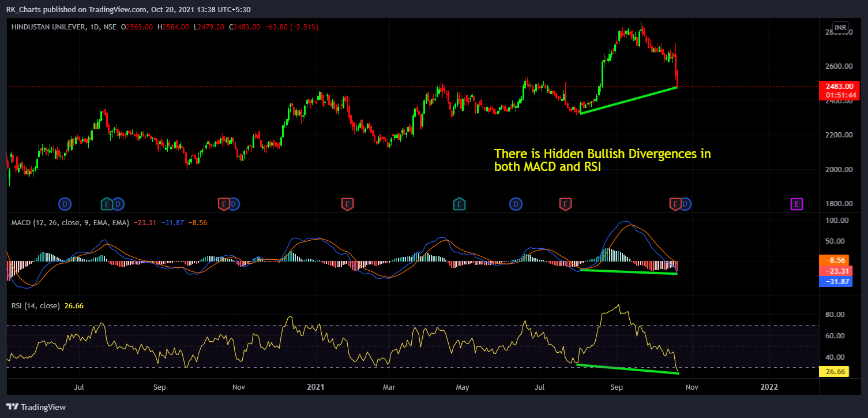Click the D dividend marker near November 2020
This screenshot has width=868, height=418.
point(234,203)
